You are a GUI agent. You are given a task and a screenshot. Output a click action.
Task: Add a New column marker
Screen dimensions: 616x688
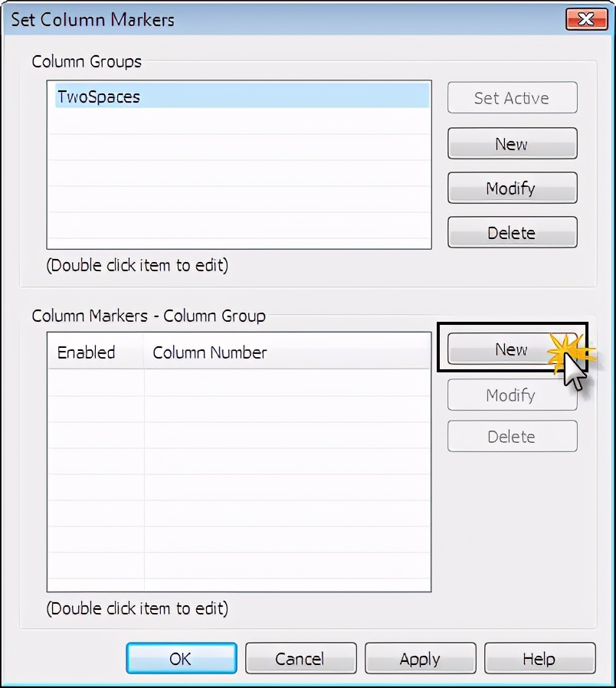pos(512,349)
